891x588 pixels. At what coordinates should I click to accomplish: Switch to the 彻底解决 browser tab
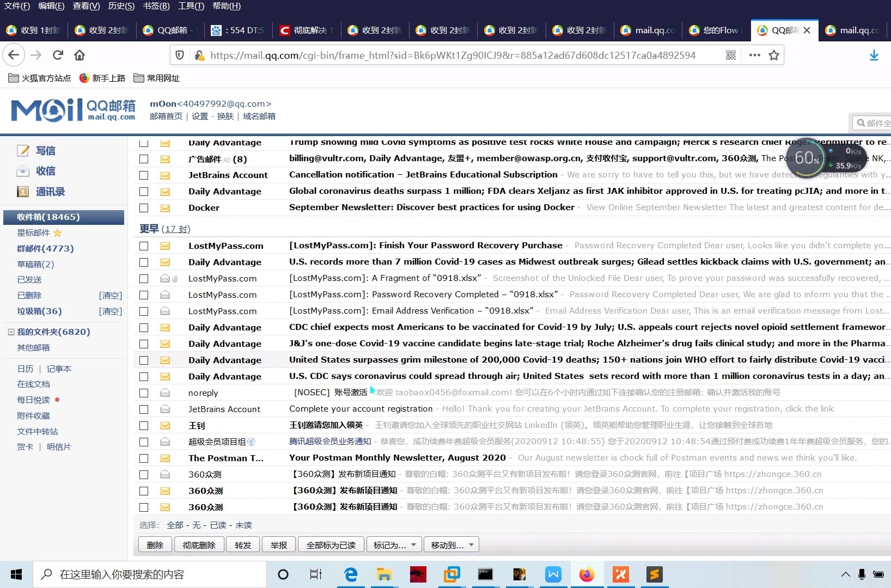tap(307, 30)
